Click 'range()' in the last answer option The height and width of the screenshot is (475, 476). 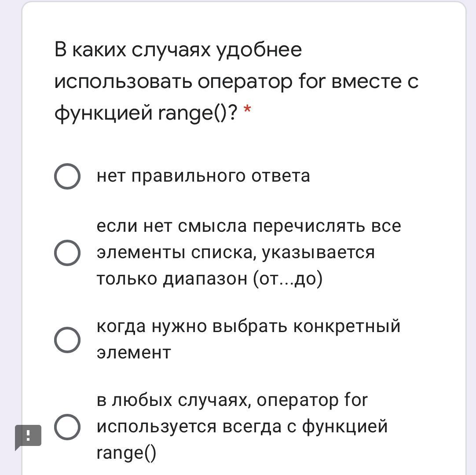click(126, 453)
